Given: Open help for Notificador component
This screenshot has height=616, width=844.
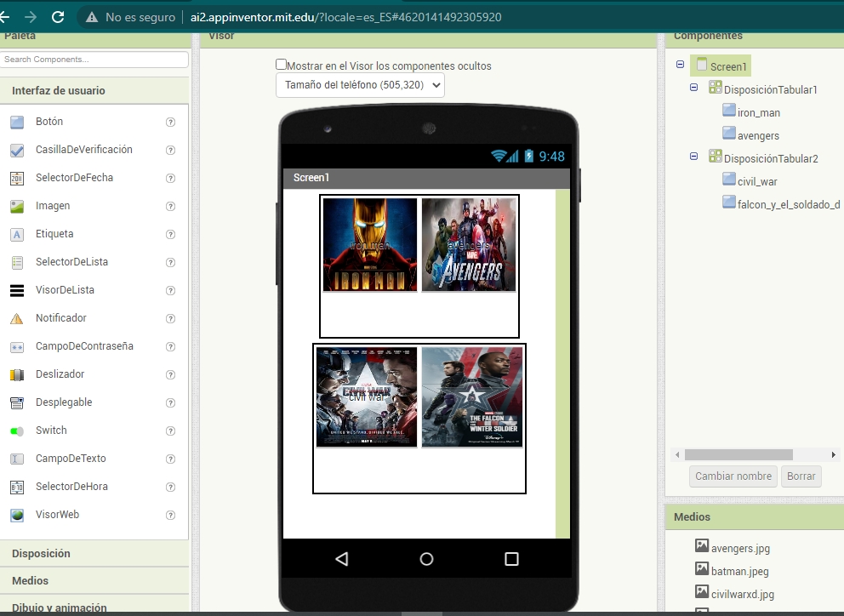Looking at the screenshot, I should pos(171,318).
